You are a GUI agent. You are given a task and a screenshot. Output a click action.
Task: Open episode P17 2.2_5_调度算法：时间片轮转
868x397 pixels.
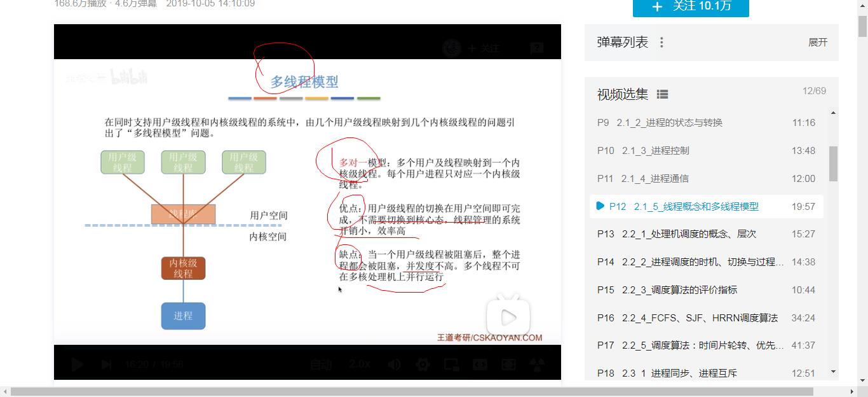[x=707, y=345]
